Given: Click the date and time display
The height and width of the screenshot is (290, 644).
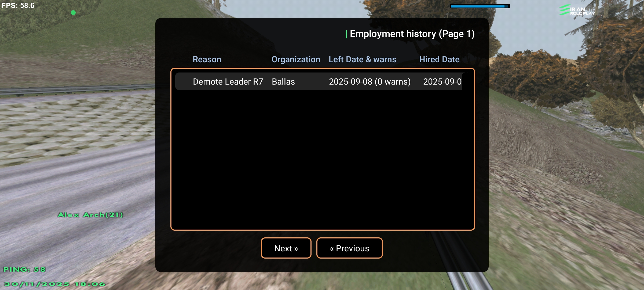Looking at the screenshot, I should point(55,284).
